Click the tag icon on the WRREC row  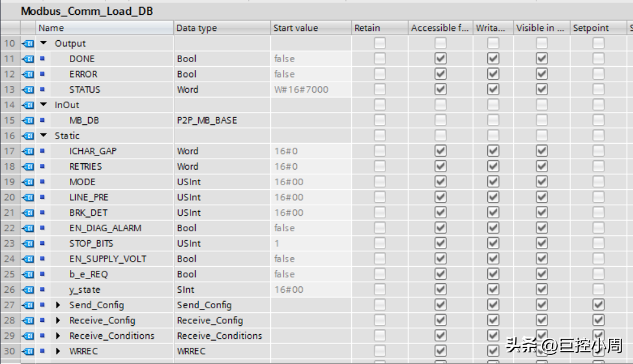[28, 351]
